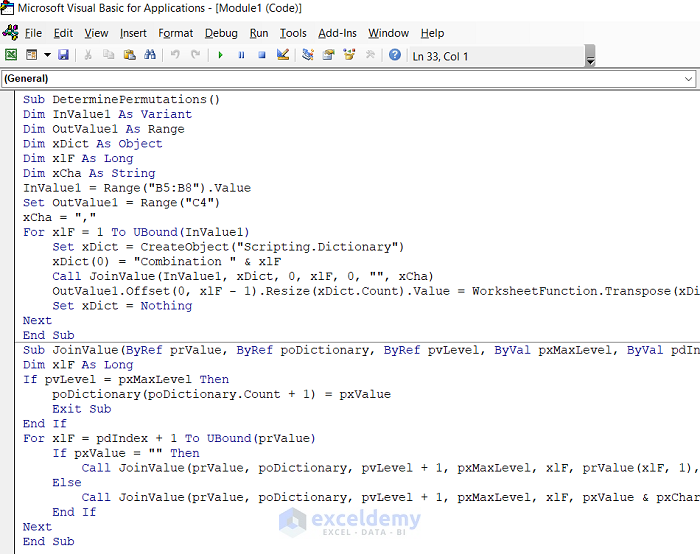Open Help question mark icon
The image size is (700, 554).
coord(395,55)
